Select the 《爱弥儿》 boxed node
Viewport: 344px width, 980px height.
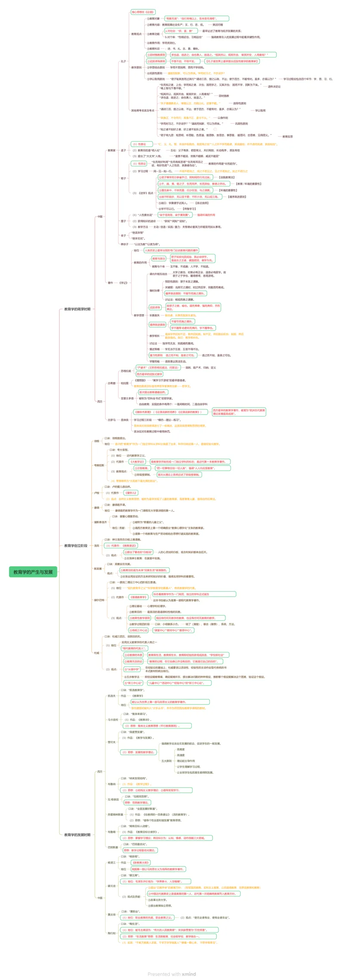click(131, 493)
